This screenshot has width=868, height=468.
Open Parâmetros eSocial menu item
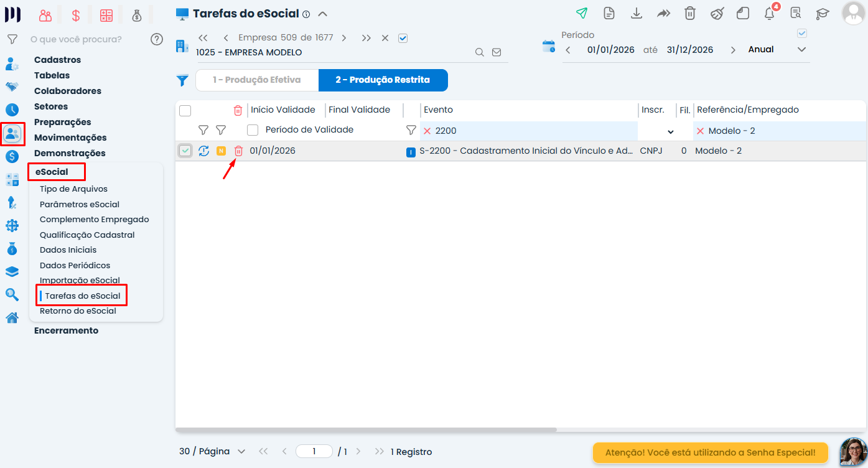(80, 204)
